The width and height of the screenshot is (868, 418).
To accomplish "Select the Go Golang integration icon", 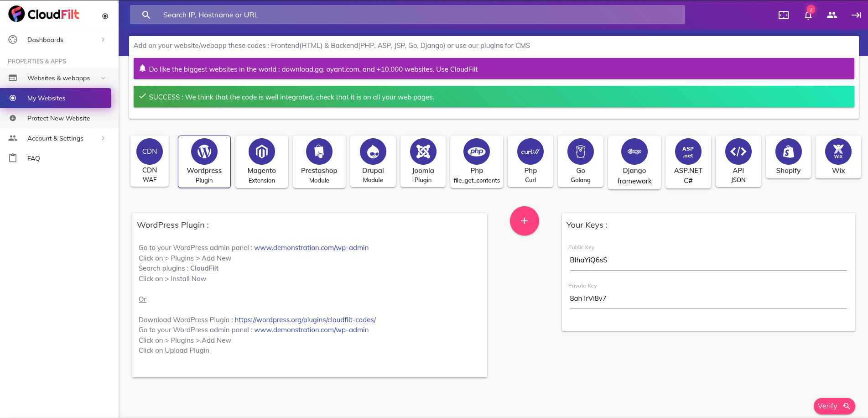I will coord(580,152).
